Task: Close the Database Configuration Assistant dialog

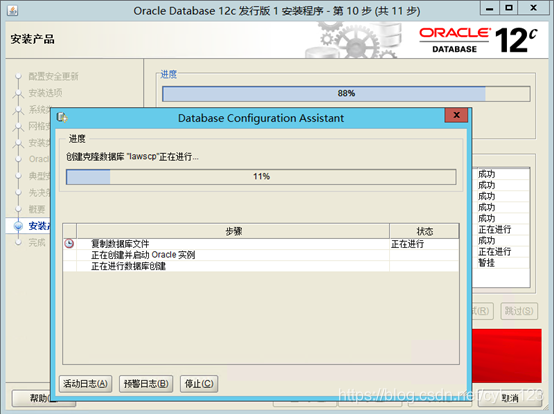Action: (456, 115)
